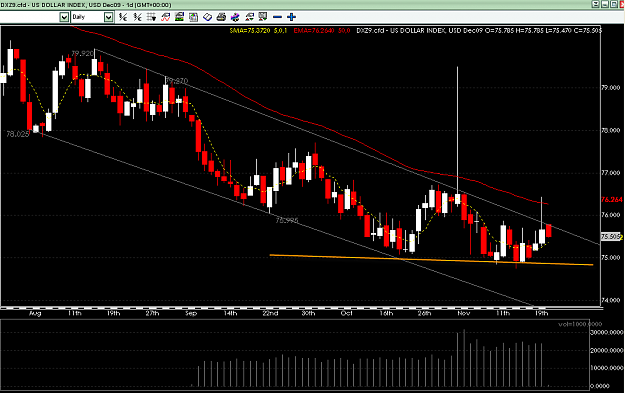
Task: Click the chart export icon with green arrow
Action: pyautogui.click(x=263, y=17)
